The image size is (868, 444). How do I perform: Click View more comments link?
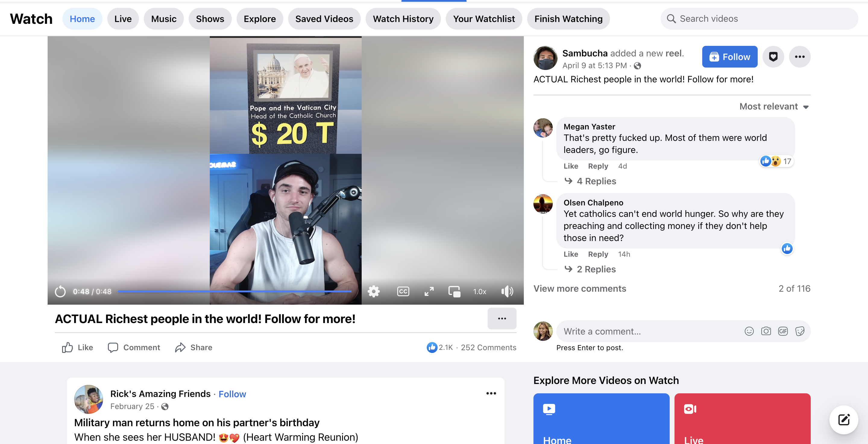click(580, 289)
